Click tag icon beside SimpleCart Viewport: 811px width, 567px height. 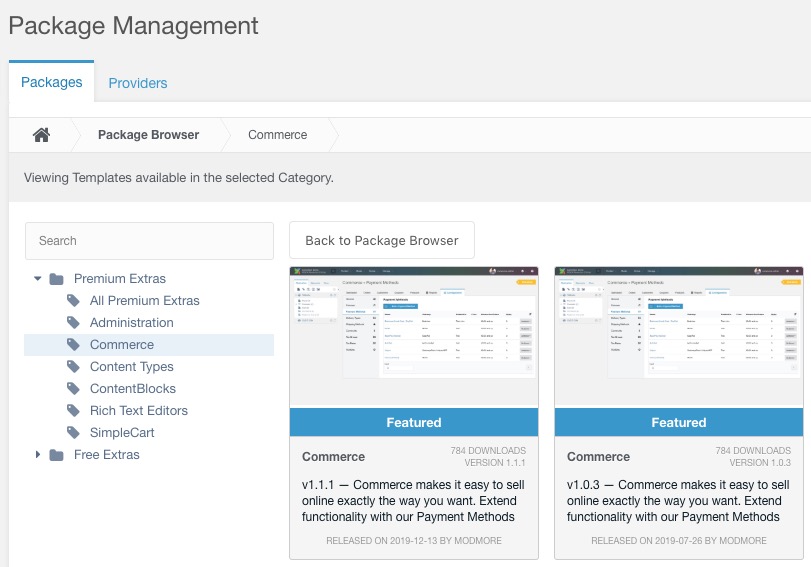(73, 432)
